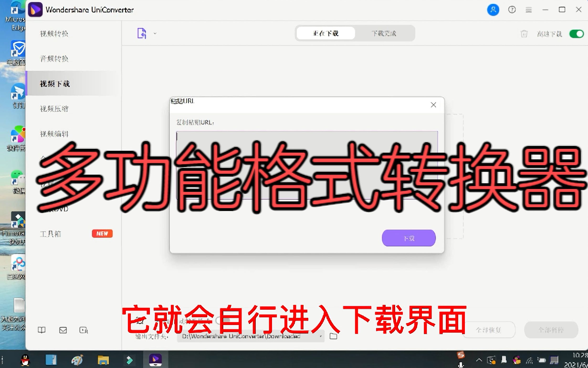The image size is (588, 368).
Task: Open the hamburger menu in title bar
Action: 529,10
